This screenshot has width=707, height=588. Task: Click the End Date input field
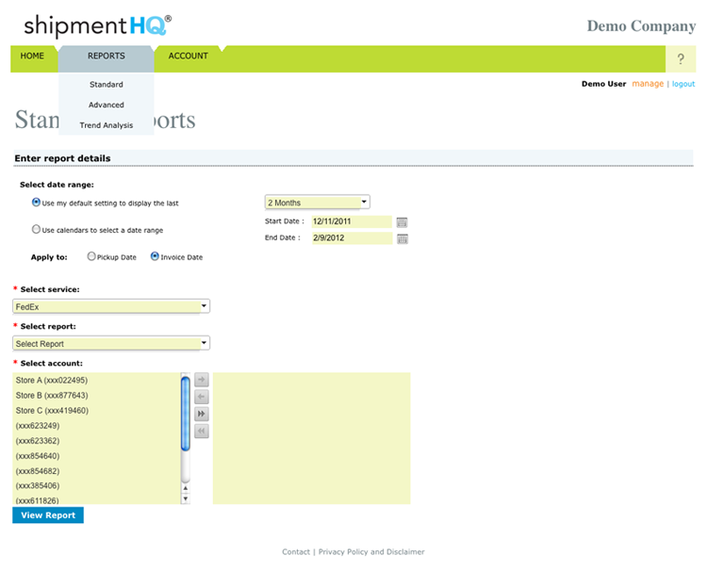pyautogui.click(x=352, y=237)
